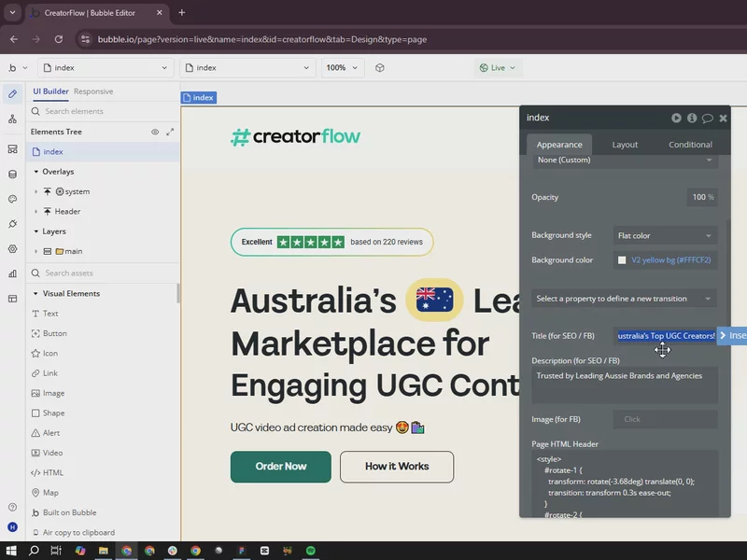Click the user avatar icon at sidebar bottom

13,527
